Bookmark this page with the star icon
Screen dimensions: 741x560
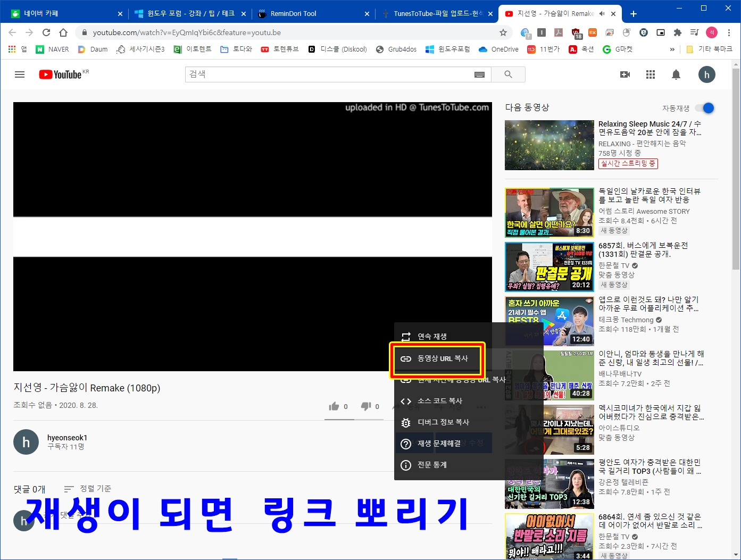pos(503,32)
